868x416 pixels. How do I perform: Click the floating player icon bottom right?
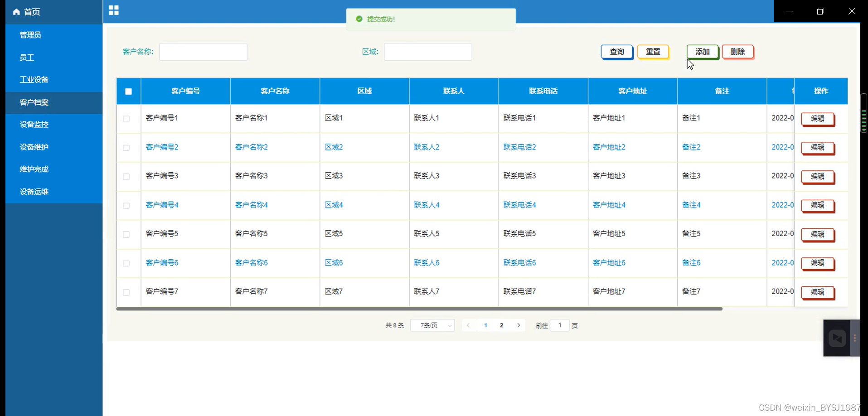[x=837, y=338]
